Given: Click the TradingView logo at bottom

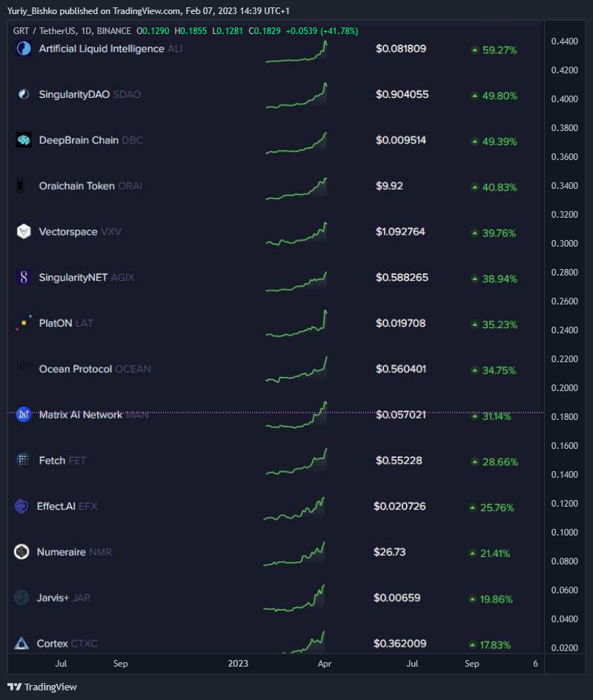Looking at the screenshot, I should pos(42,687).
